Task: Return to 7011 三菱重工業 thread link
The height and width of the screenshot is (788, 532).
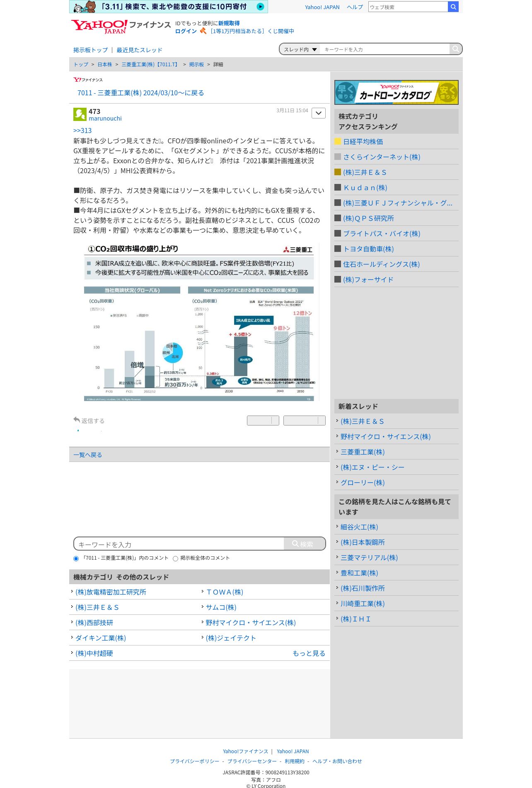Action: click(140, 93)
